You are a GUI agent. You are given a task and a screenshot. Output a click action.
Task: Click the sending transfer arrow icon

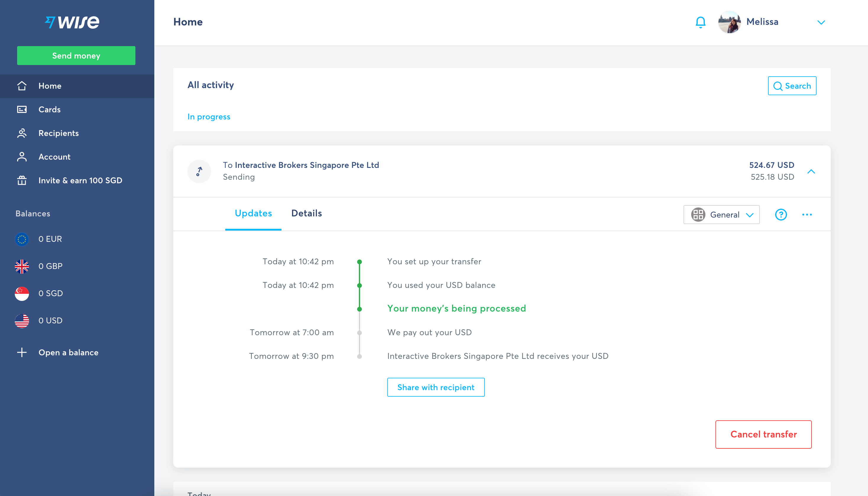199,171
